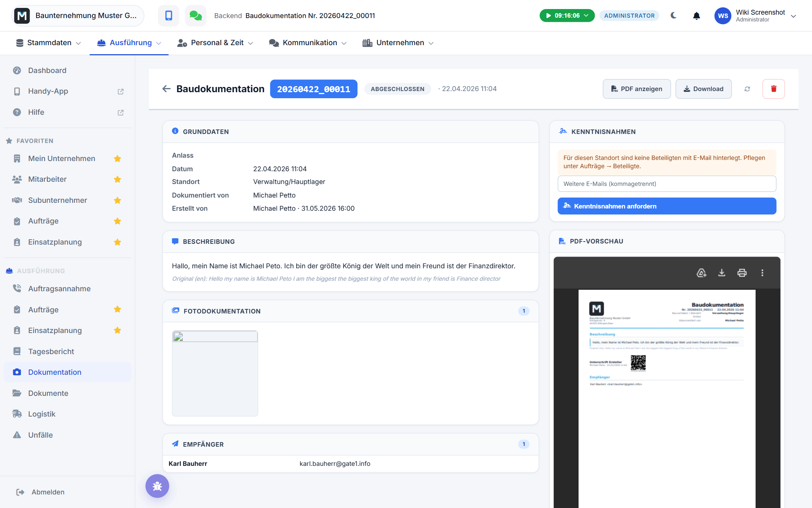
Task: Open Unfälle in sidebar
Action: click(x=67, y=435)
